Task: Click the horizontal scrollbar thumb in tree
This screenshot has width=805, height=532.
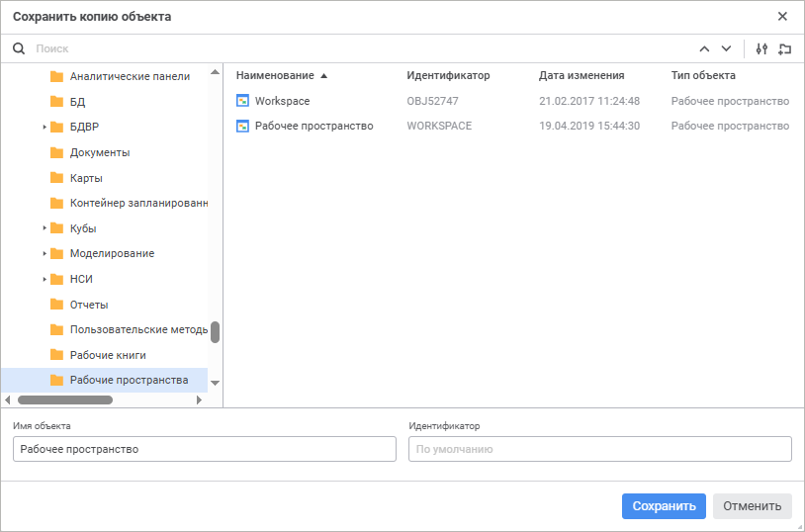Action: tap(65, 400)
